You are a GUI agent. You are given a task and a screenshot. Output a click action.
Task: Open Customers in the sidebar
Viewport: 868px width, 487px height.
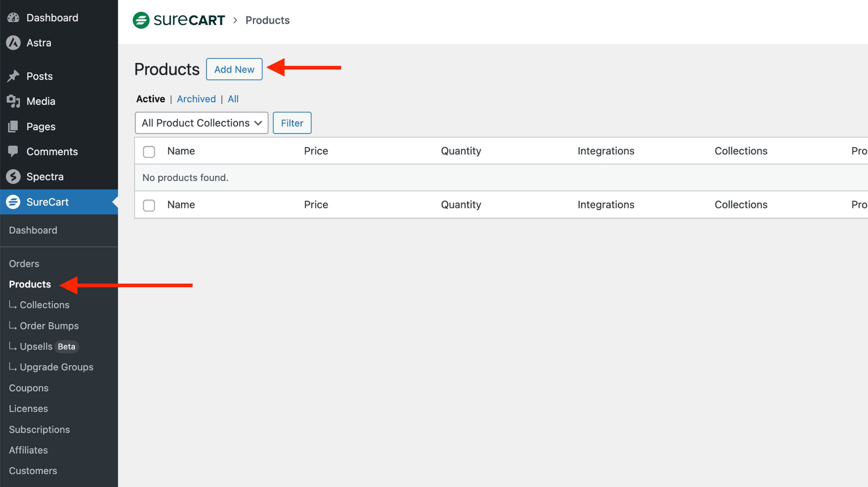pyautogui.click(x=33, y=471)
